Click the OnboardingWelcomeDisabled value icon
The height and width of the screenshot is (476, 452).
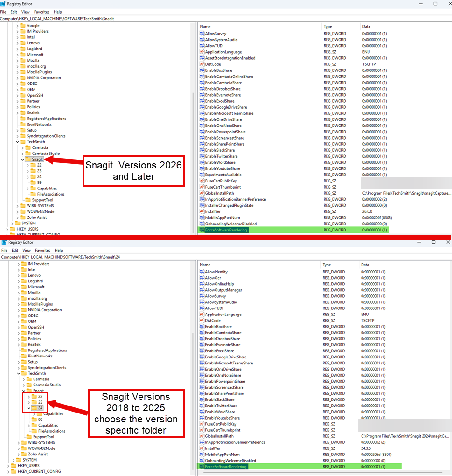pyautogui.click(x=202, y=224)
